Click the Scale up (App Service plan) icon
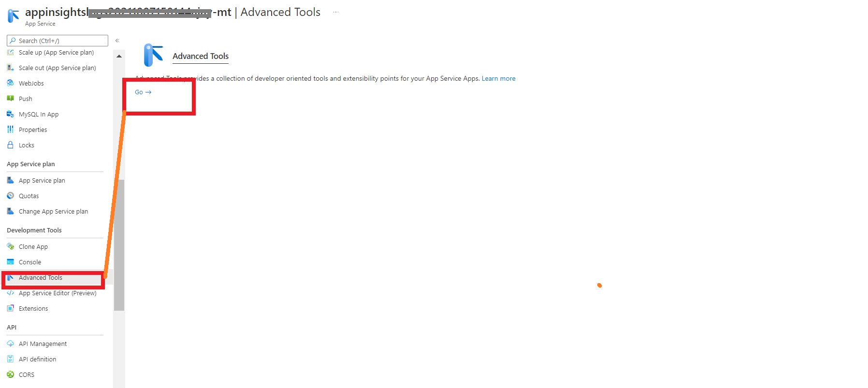The height and width of the screenshot is (388, 868). click(x=10, y=52)
